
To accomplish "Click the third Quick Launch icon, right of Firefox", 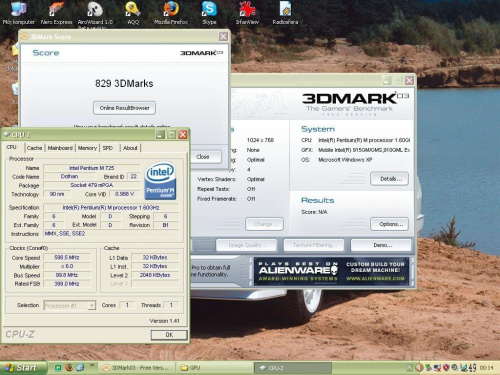I will click(x=80, y=367).
